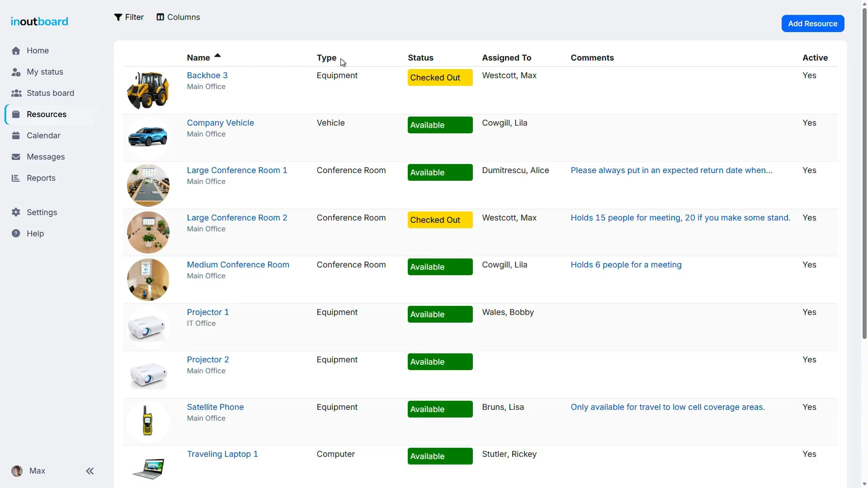
Task: Open comment about expected return date
Action: [671, 170]
